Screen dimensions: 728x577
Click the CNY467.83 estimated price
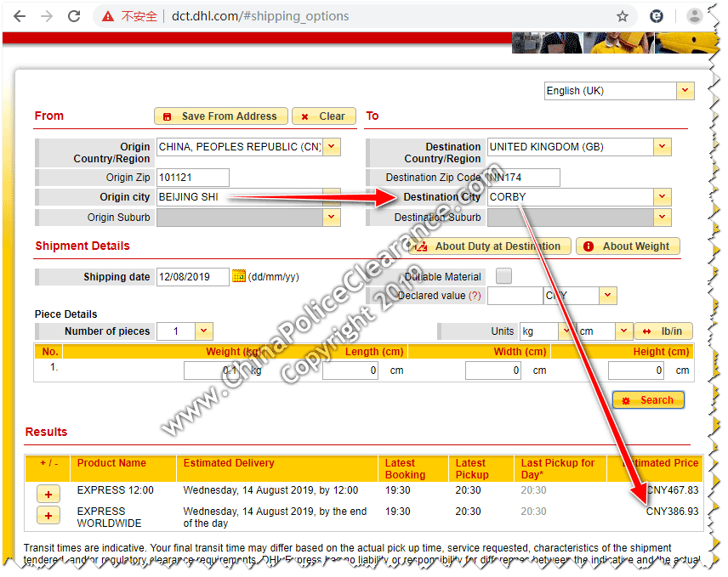[672, 490]
